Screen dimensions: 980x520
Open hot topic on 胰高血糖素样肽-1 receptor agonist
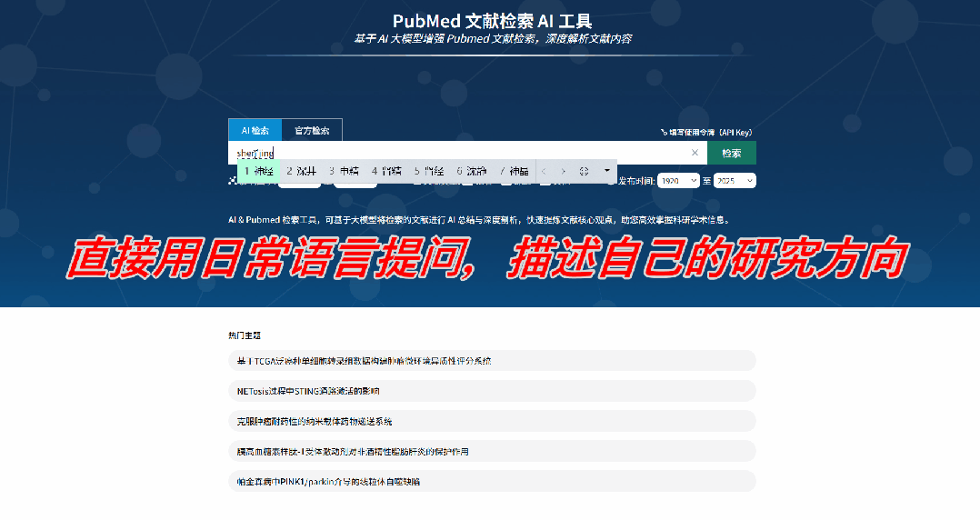coord(492,451)
